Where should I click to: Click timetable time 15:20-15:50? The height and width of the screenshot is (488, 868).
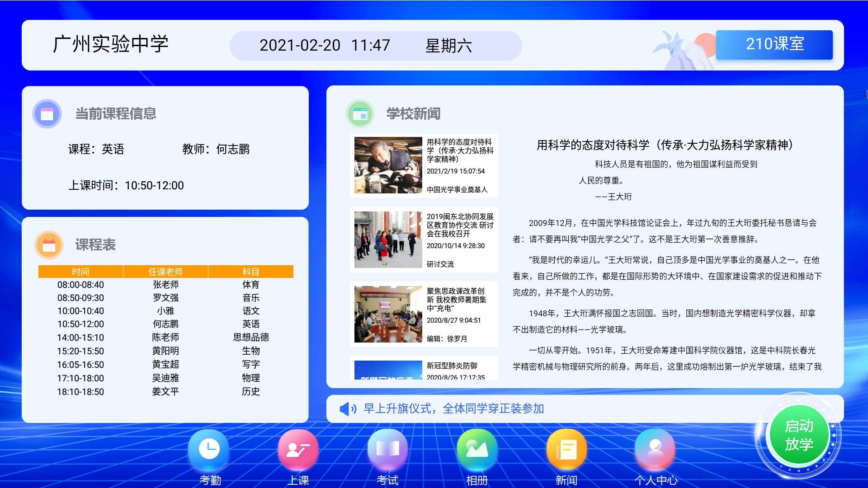point(80,351)
